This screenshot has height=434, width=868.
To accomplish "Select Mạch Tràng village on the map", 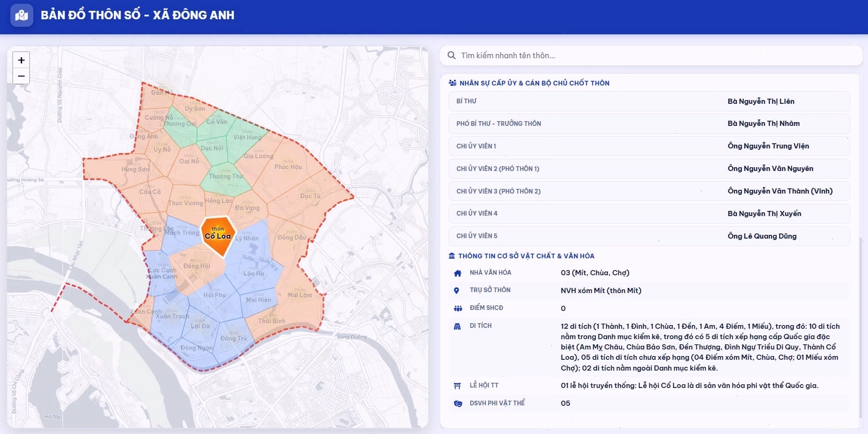I will [x=182, y=232].
